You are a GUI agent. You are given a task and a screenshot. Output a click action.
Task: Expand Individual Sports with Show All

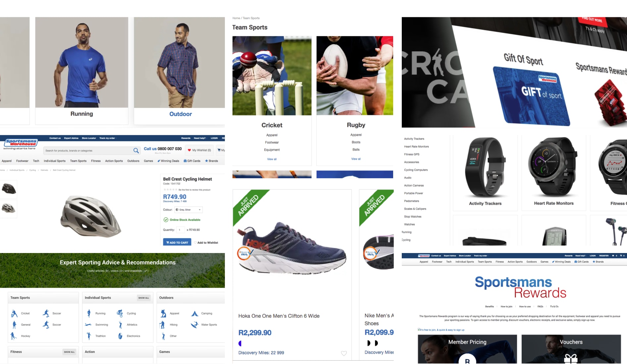coord(144,298)
